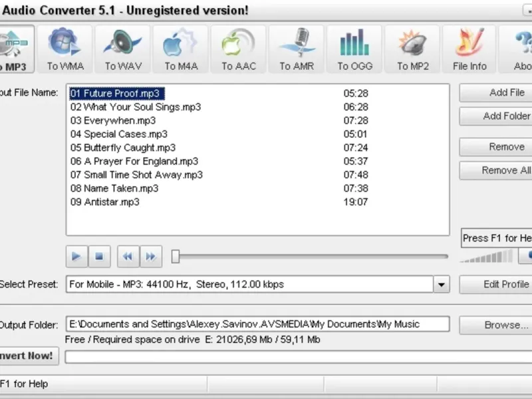Open the For Mobile MP3 preset combo box

point(258,285)
